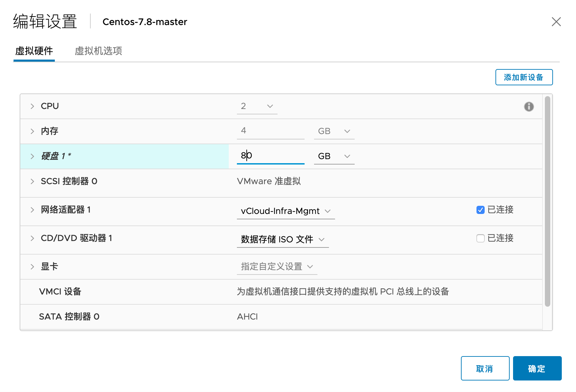Expand the 硬盘 1 row
576x392 pixels.
(x=32, y=156)
